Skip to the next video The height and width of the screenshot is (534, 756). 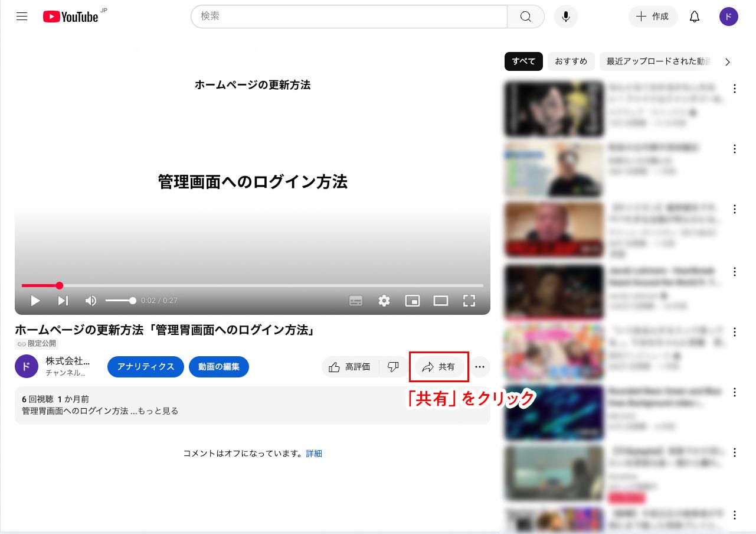[x=63, y=301]
